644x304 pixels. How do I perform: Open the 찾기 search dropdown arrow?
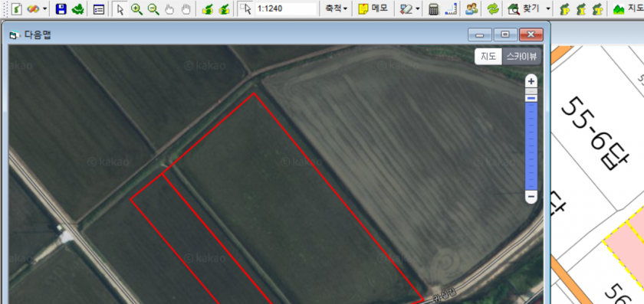548,9
